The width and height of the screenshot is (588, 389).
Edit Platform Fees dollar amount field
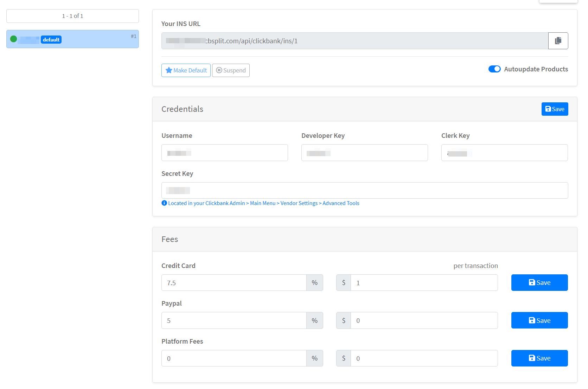click(424, 358)
